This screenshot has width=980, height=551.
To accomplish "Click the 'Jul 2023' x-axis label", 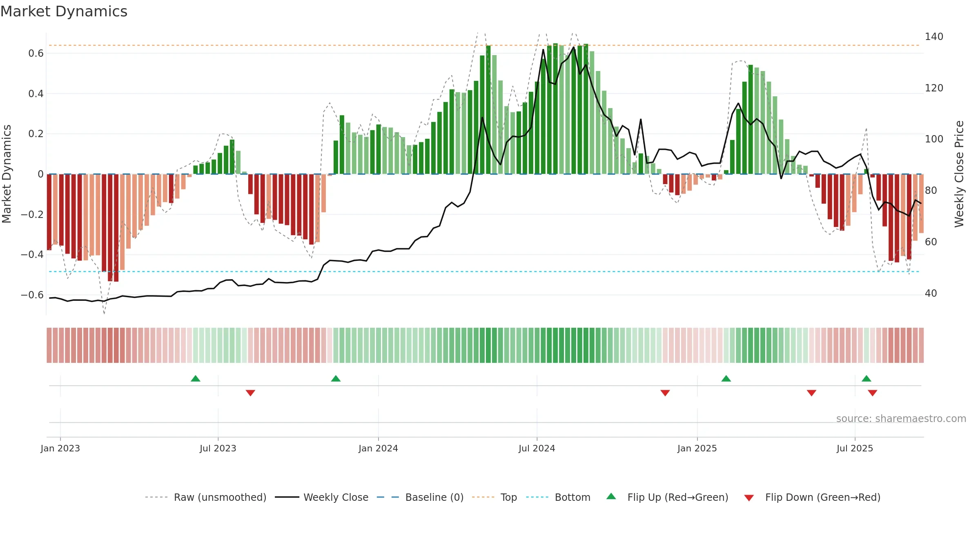I will coord(218,448).
